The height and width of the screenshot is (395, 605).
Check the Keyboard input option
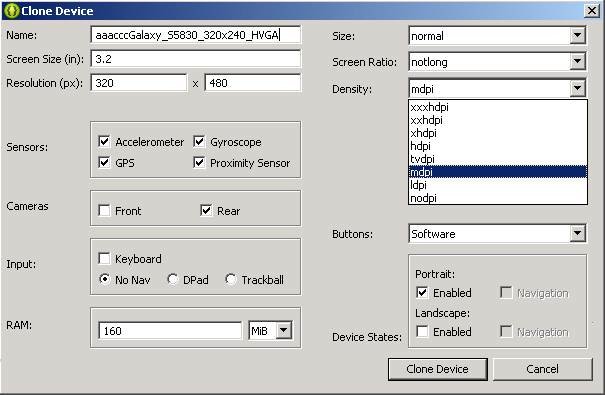104,258
